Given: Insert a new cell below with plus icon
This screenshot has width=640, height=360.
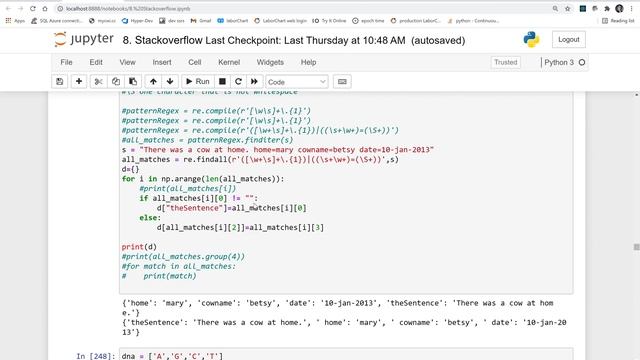Looking at the screenshot, I should click(x=79, y=82).
